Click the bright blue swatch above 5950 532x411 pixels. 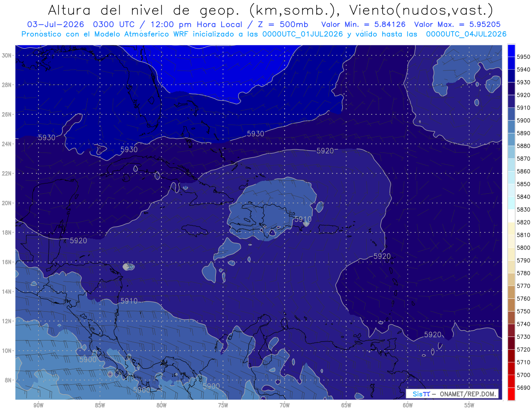[x=511, y=50]
